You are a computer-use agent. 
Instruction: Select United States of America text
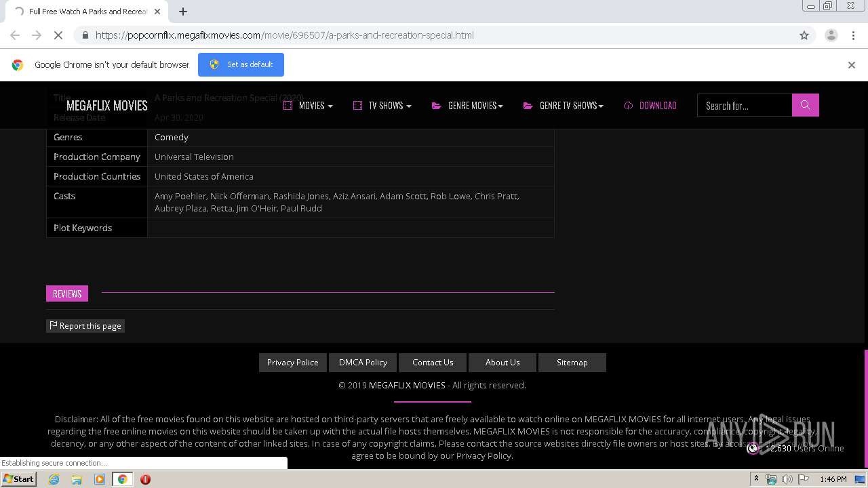pos(204,176)
